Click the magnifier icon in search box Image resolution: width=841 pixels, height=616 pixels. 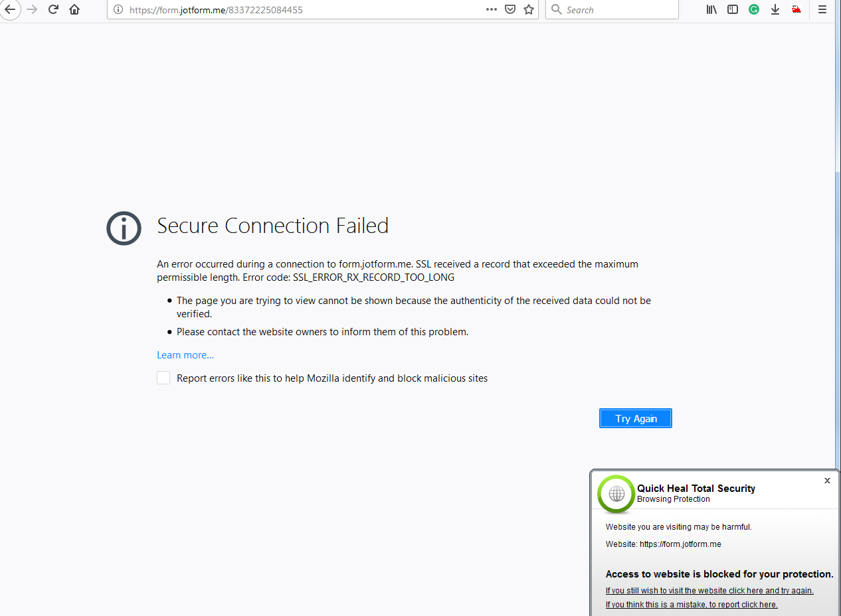557,9
